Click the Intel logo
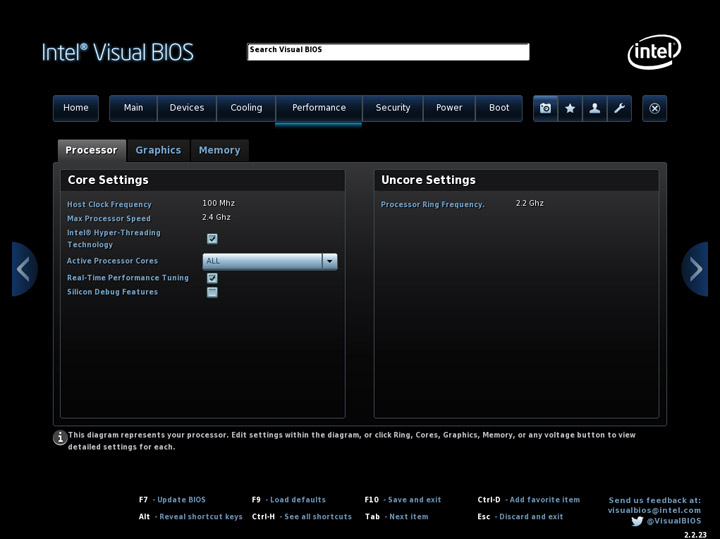This screenshot has width=720, height=539. coord(654,52)
